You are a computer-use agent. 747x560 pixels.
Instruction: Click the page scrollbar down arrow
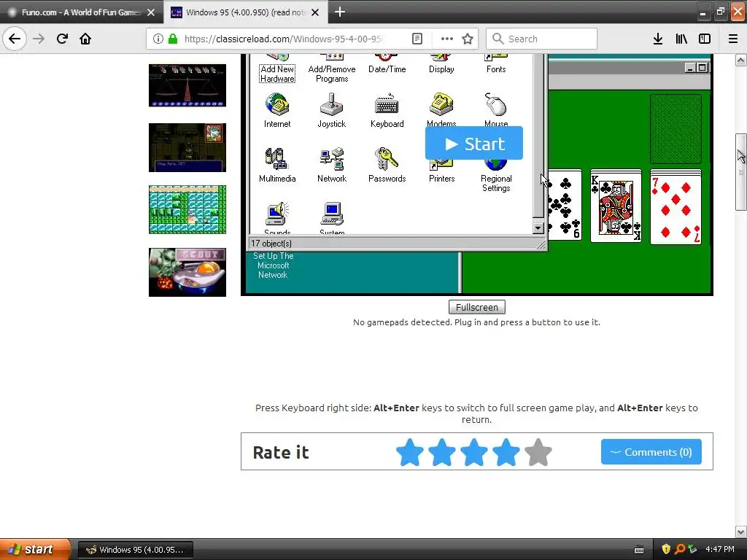(741, 532)
